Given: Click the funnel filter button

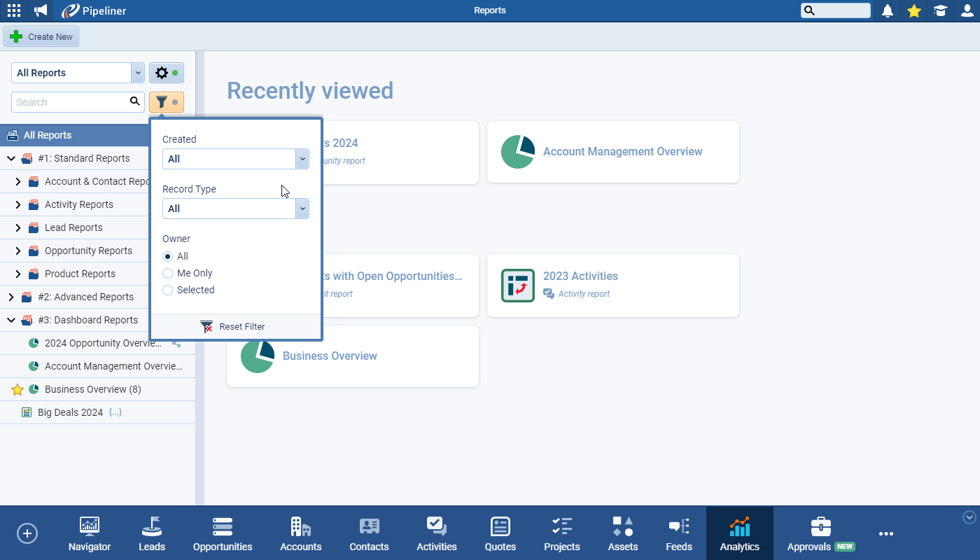Looking at the screenshot, I should pyautogui.click(x=166, y=102).
